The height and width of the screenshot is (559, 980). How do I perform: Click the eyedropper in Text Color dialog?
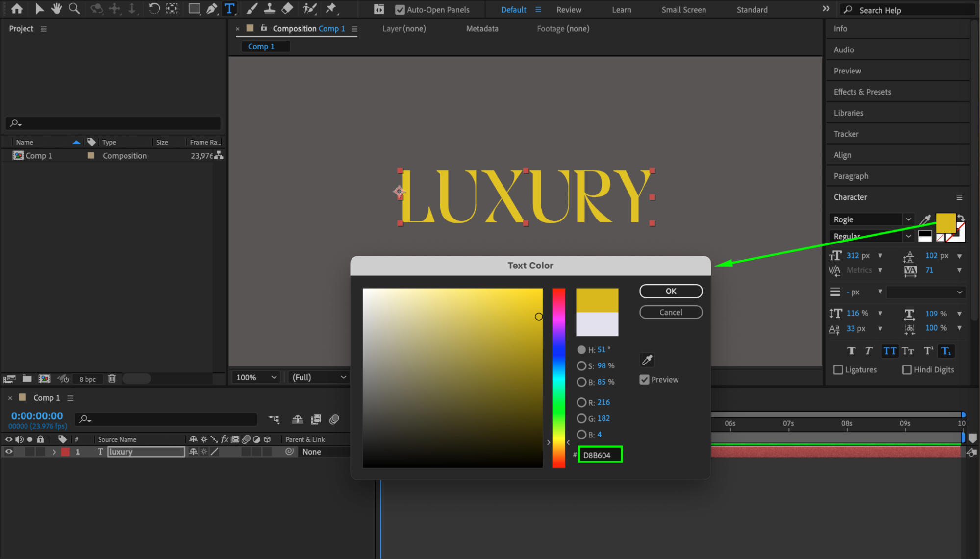click(x=647, y=360)
